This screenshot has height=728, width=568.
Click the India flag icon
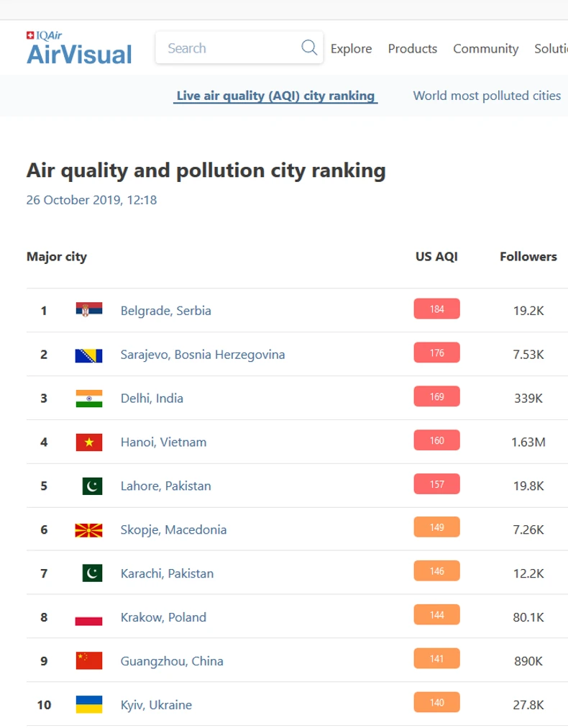pos(89,399)
